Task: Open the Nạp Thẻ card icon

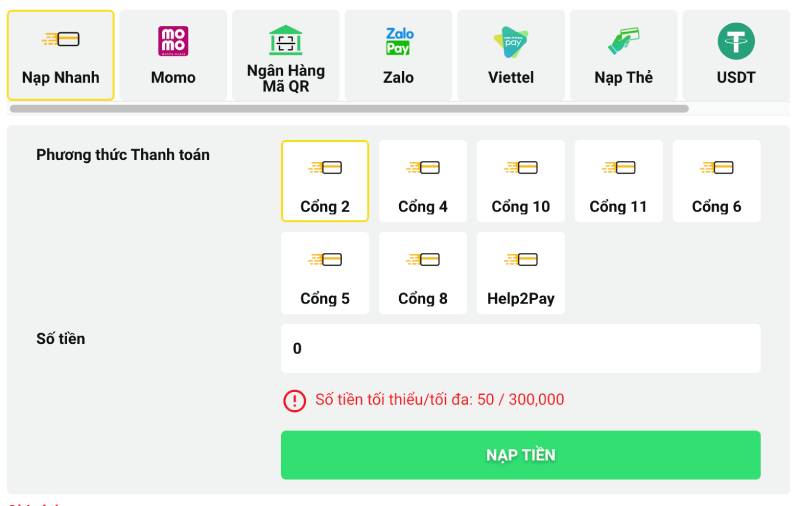Action: point(623,41)
